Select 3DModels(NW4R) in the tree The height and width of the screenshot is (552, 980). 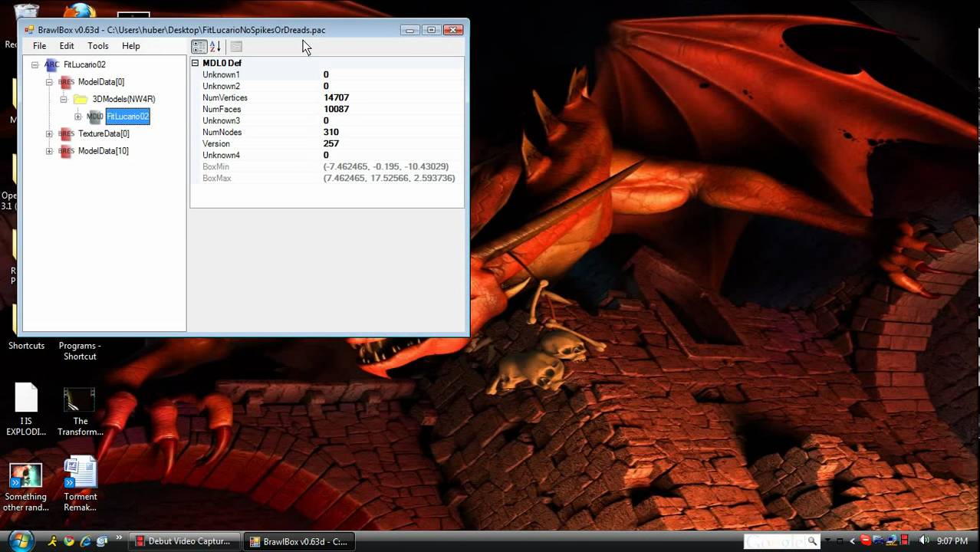[x=123, y=99]
